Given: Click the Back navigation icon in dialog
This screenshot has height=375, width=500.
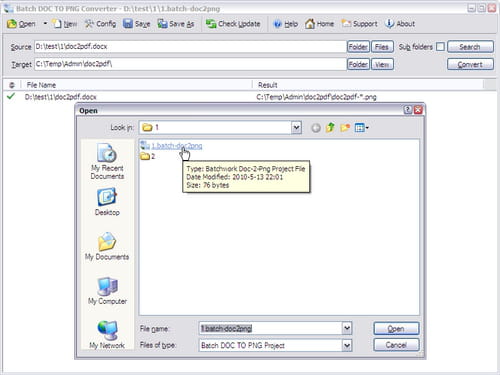Looking at the screenshot, I should [x=316, y=128].
